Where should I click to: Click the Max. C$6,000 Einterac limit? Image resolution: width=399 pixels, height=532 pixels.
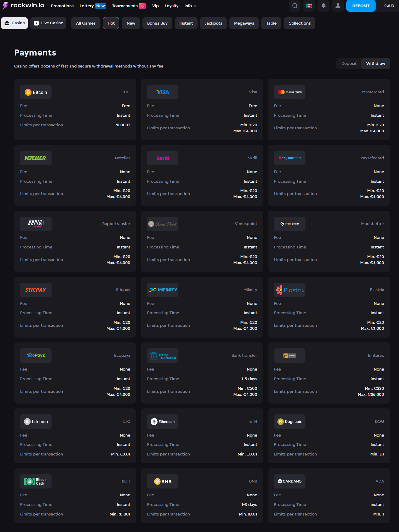click(x=371, y=394)
